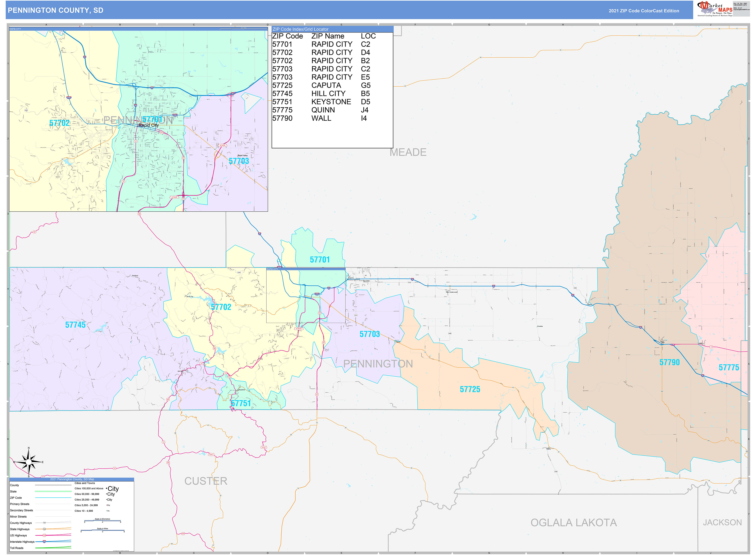The image size is (756, 555).
Task: Click the green State boundary line sample
Action: 53,492
